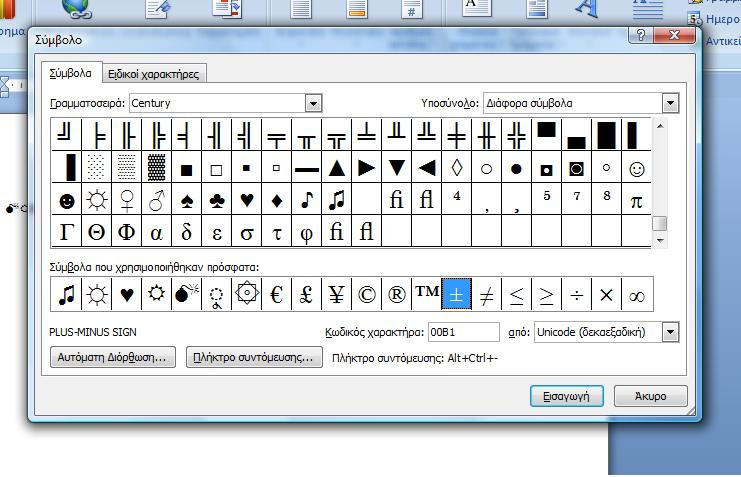Click the hyperlink globe icon in the ribbon
741x477 pixels.
pos(76,8)
